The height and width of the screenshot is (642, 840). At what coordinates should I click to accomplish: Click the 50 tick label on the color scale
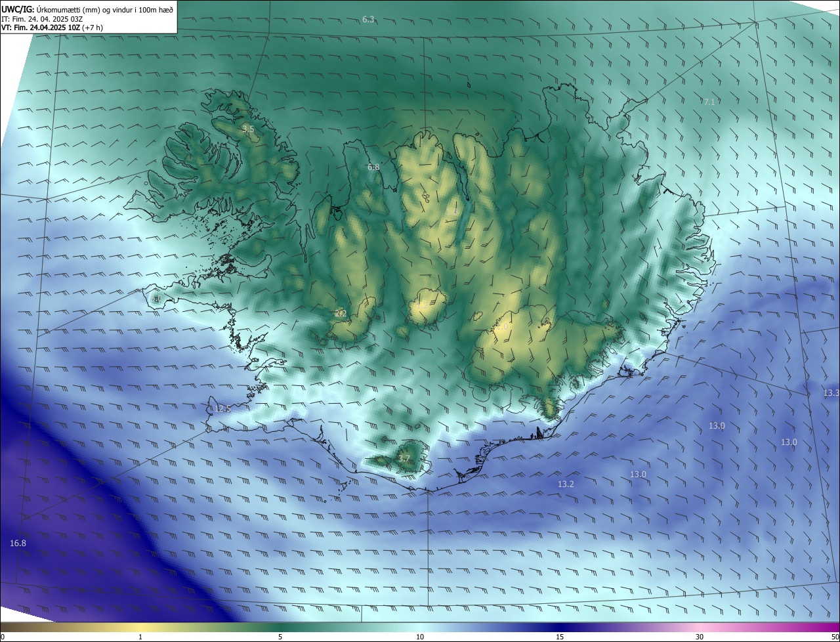[x=835, y=637]
